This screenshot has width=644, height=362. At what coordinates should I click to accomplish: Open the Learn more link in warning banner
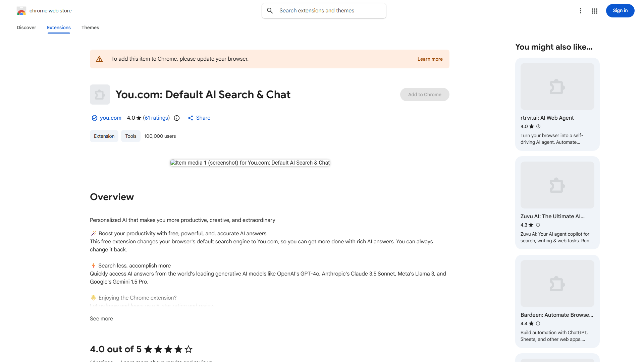coord(430,59)
